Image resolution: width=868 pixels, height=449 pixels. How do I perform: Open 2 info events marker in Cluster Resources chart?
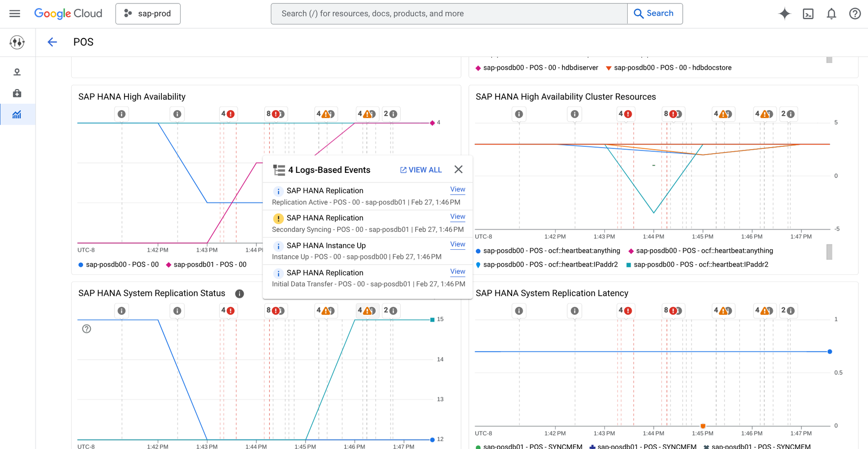(x=788, y=114)
